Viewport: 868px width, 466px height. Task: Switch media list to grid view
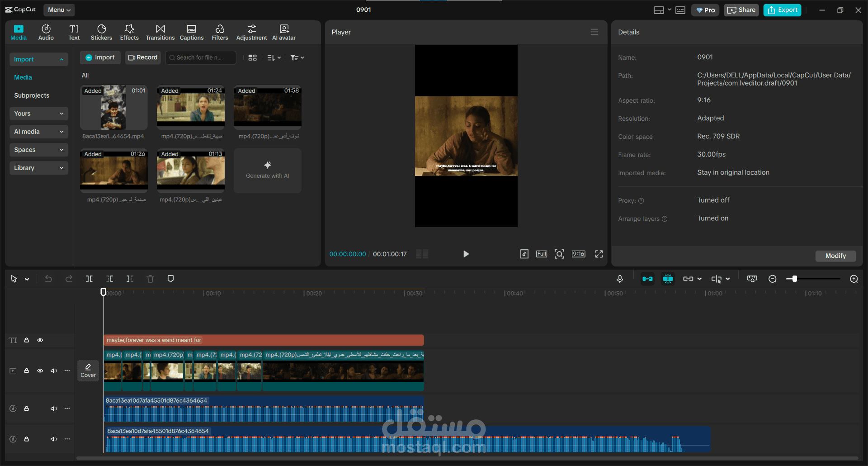point(253,57)
